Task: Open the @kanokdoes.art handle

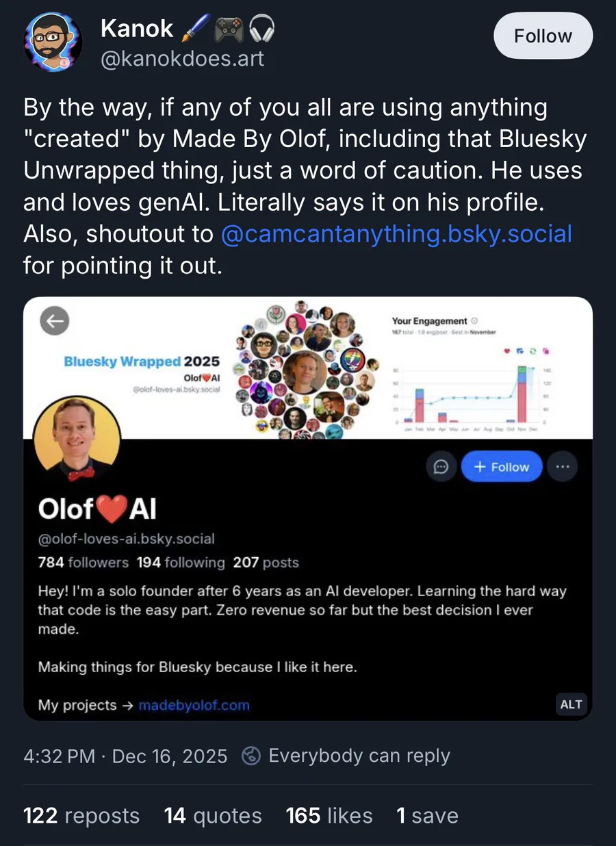Action: click(182, 59)
